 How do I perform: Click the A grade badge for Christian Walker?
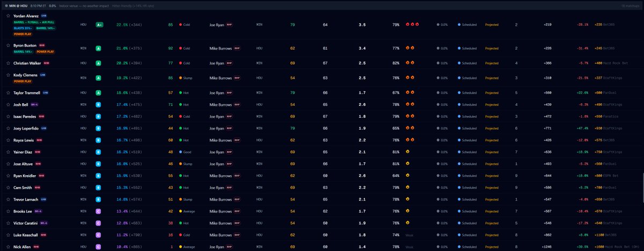point(99,63)
